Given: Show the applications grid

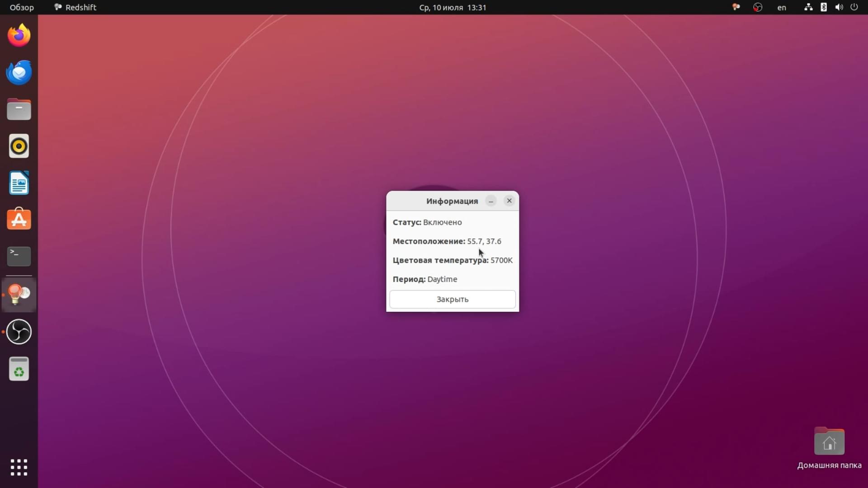Looking at the screenshot, I should (19, 467).
